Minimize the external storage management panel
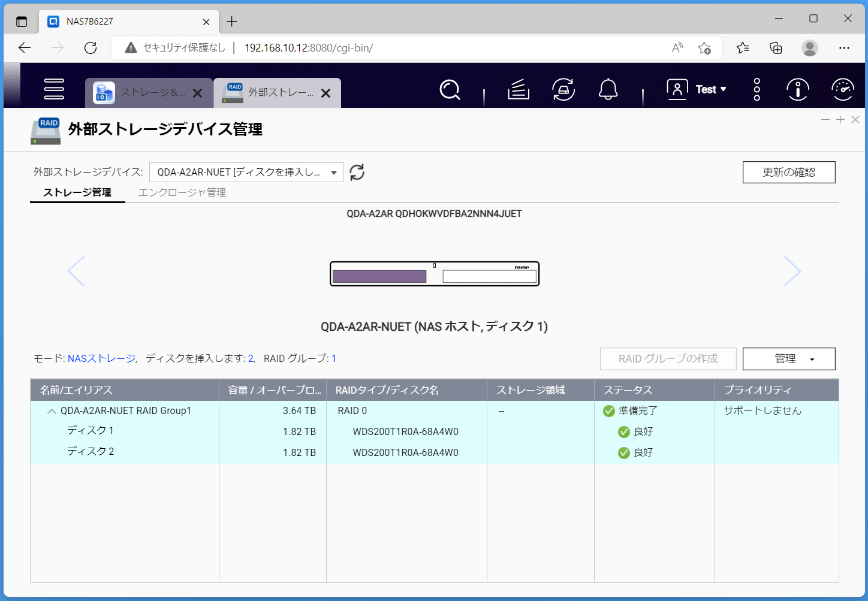868x601 pixels. (825, 120)
